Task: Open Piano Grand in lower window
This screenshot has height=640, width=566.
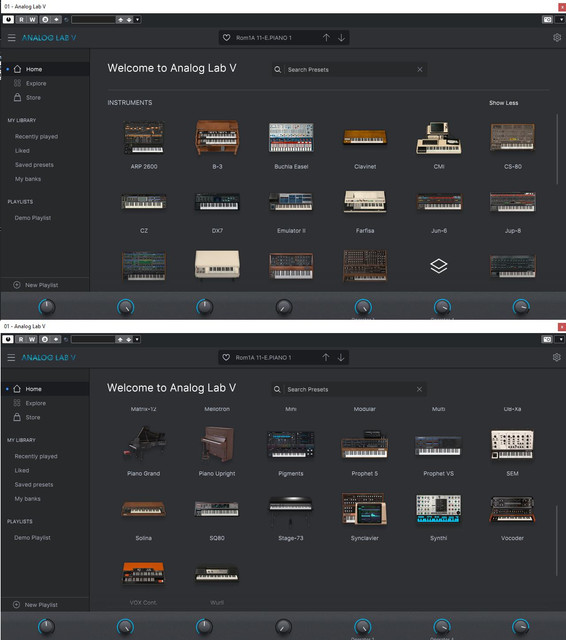Action: pos(144,444)
